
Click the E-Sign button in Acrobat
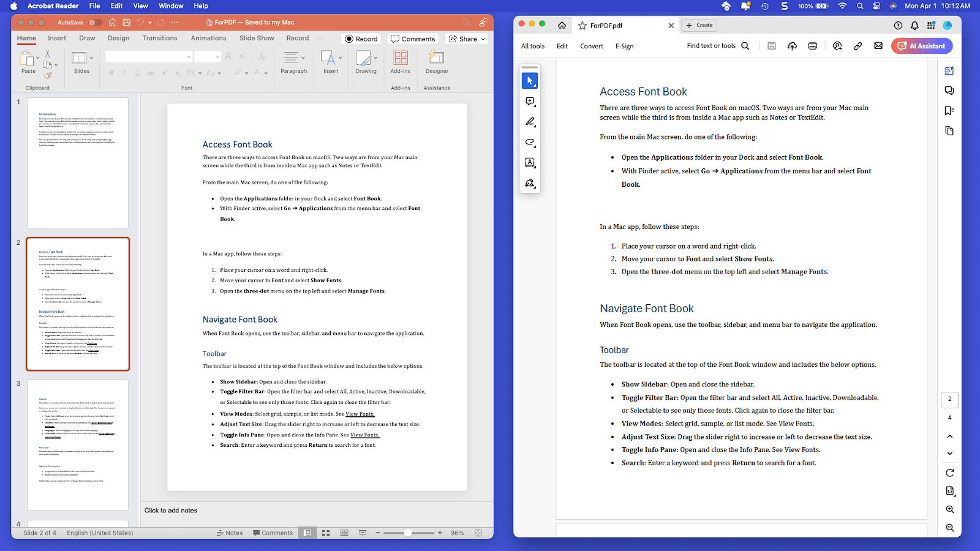pos(624,46)
